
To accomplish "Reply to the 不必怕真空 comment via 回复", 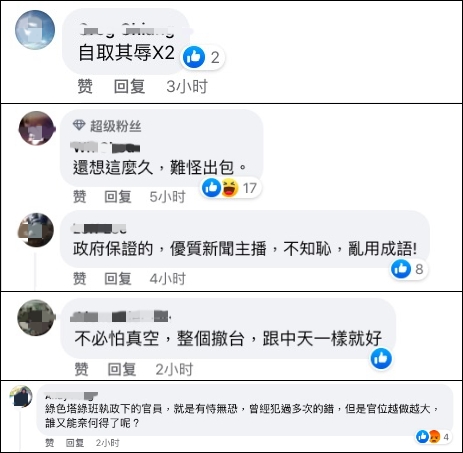I will pos(122,369).
